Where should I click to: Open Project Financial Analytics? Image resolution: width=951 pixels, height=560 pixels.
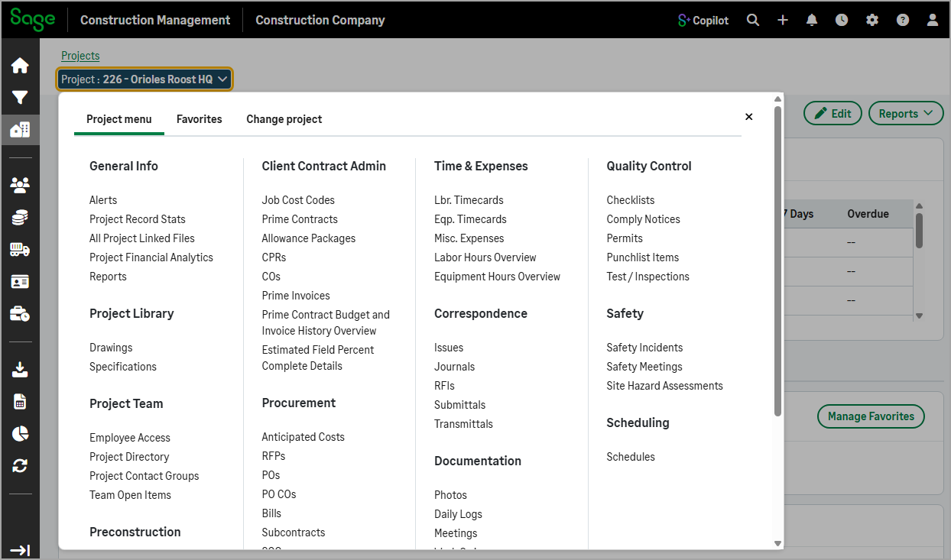pyautogui.click(x=151, y=257)
